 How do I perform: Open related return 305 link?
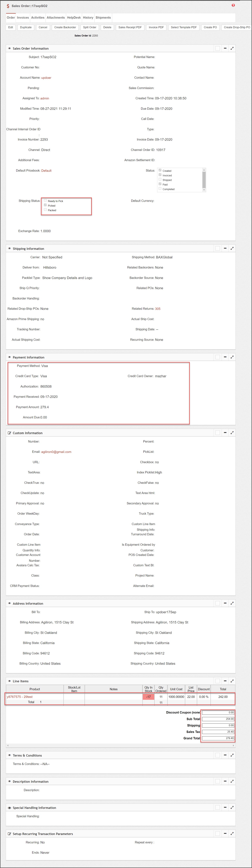pyautogui.click(x=158, y=309)
